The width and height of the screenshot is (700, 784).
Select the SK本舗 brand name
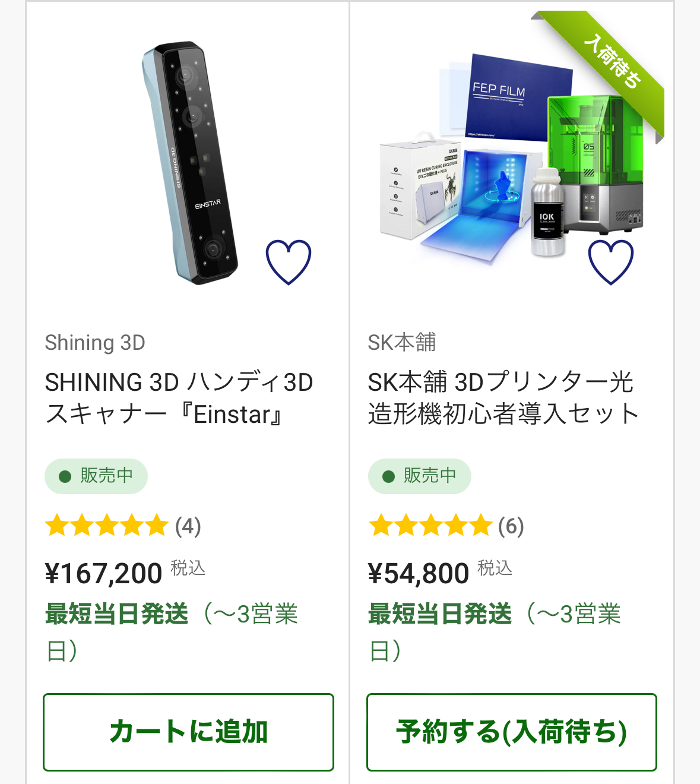[402, 343]
